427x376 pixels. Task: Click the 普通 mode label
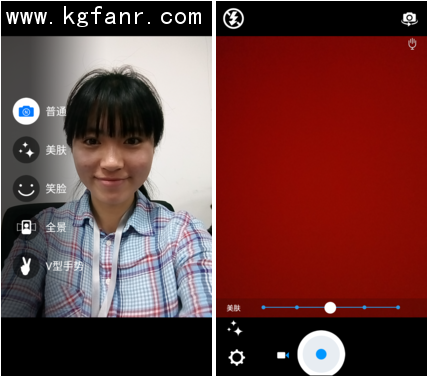point(56,111)
